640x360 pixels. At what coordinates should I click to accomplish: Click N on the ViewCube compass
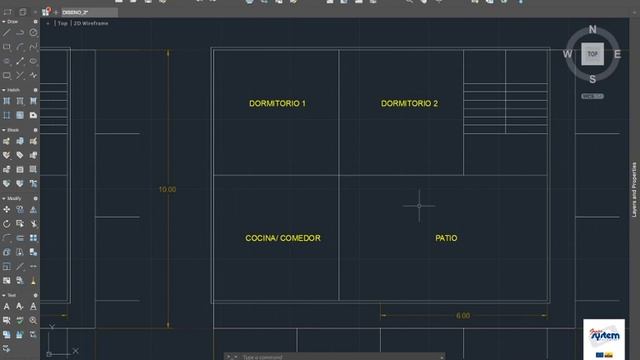593,29
